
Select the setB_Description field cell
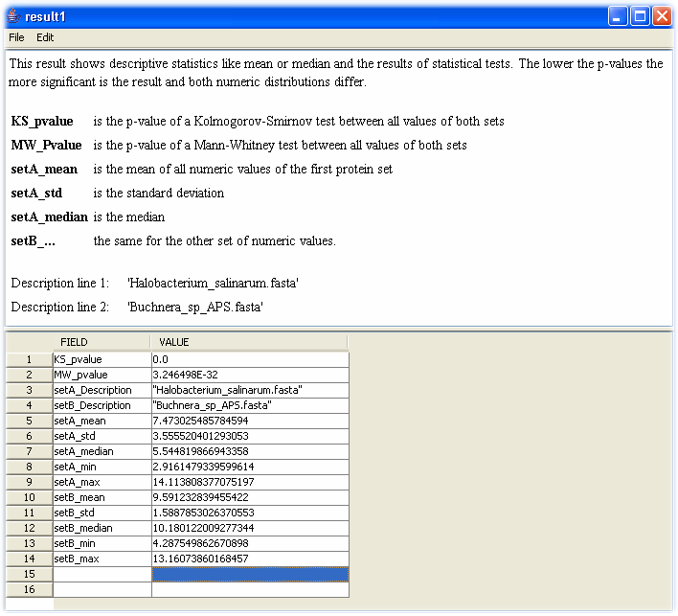(102, 406)
